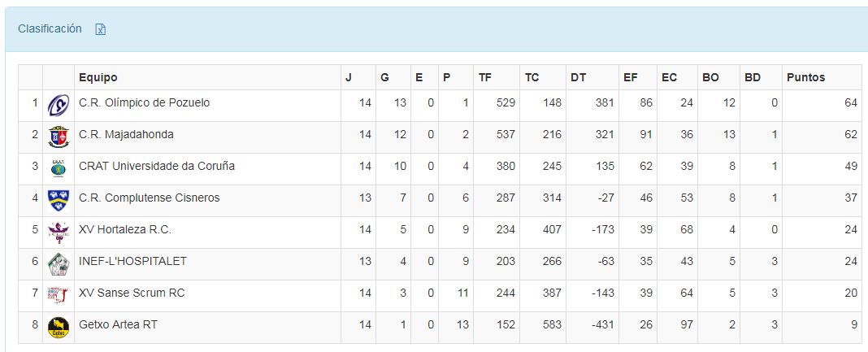The height and width of the screenshot is (352, 868).
Task: Open the C.R. Majadahonda team name
Action: click(x=126, y=134)
